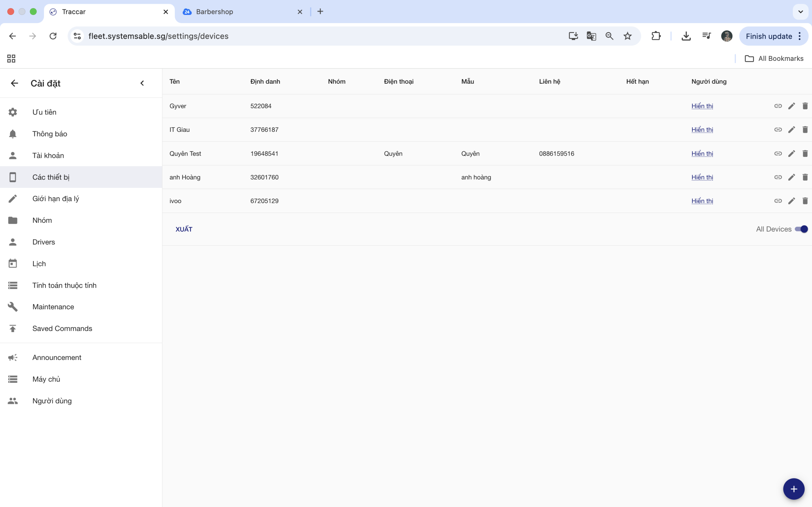The width and height of the screenshot is (812, 507).
Task: Click the XUẤT export button
Action: (x=184, y=229)
